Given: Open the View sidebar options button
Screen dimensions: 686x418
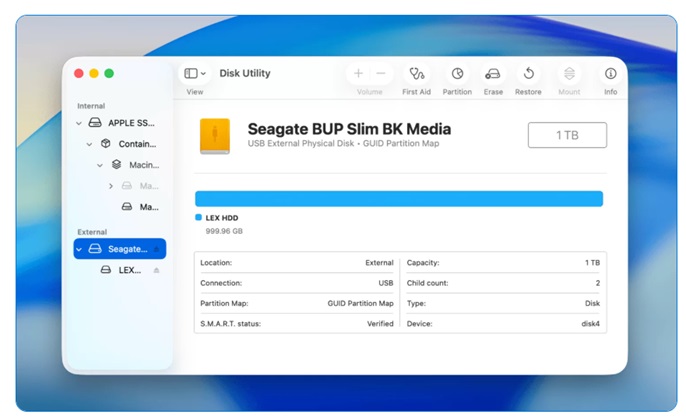Looking at the screenshot, I should click(195, 74).
